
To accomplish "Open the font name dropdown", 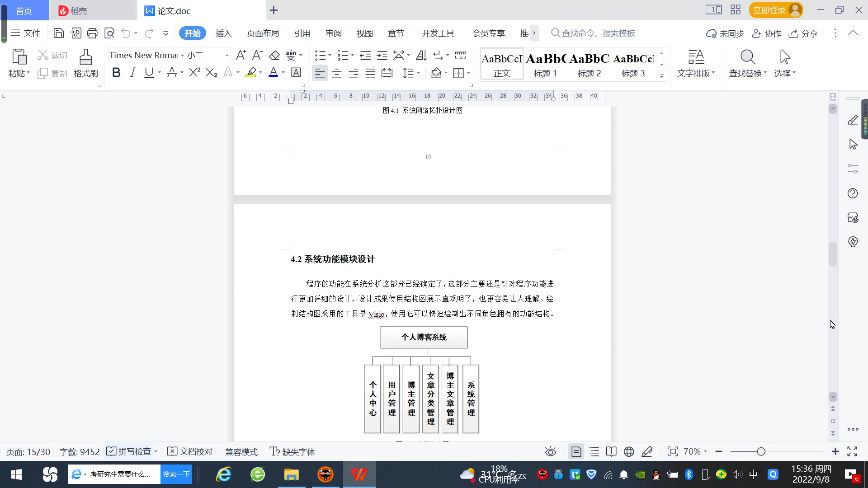I will (182, 56).
